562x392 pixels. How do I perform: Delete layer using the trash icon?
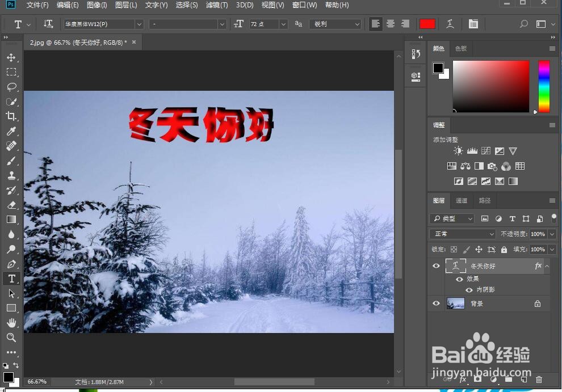pyautogui.click(x=539, y=380)
